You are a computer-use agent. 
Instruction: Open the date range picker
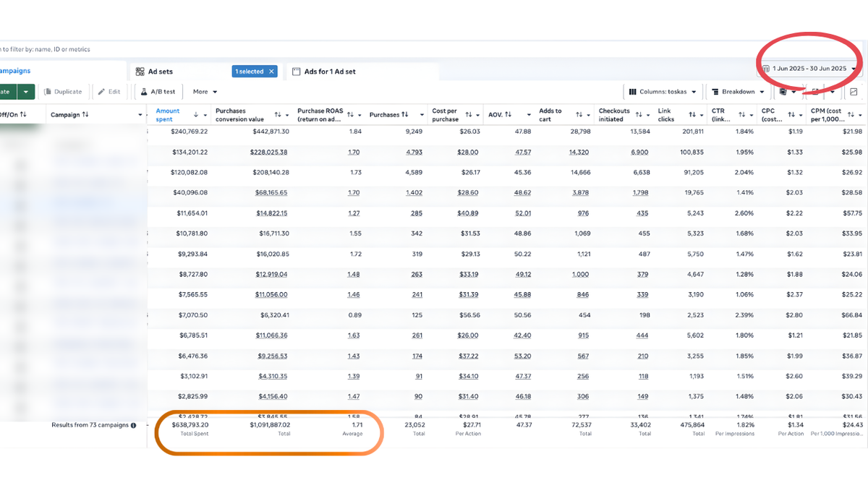pyautogui.click(x=809, y=69)
